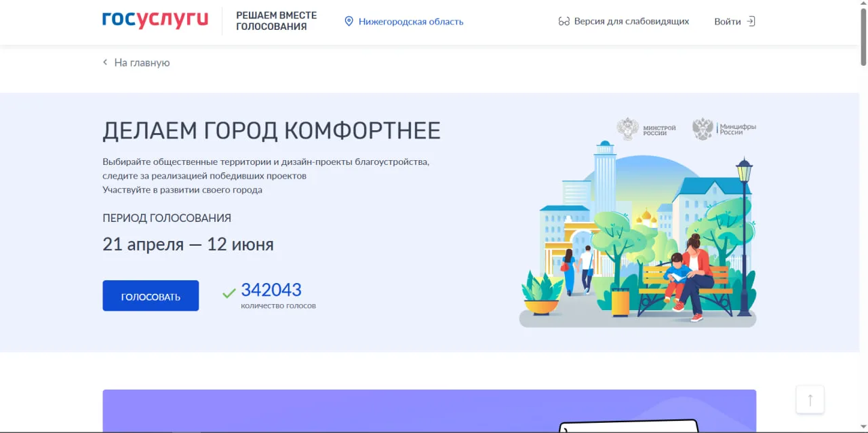Click the location pin icon
The height and width of the screenshot is (433, 868).
coord(349,21)
